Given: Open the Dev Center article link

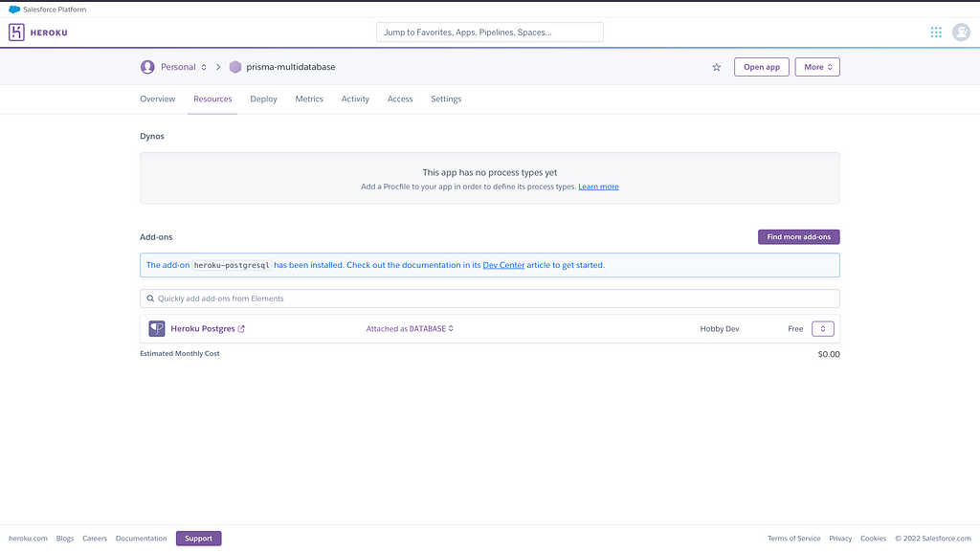Looking at the screenshot, I should tap(503, 265).
